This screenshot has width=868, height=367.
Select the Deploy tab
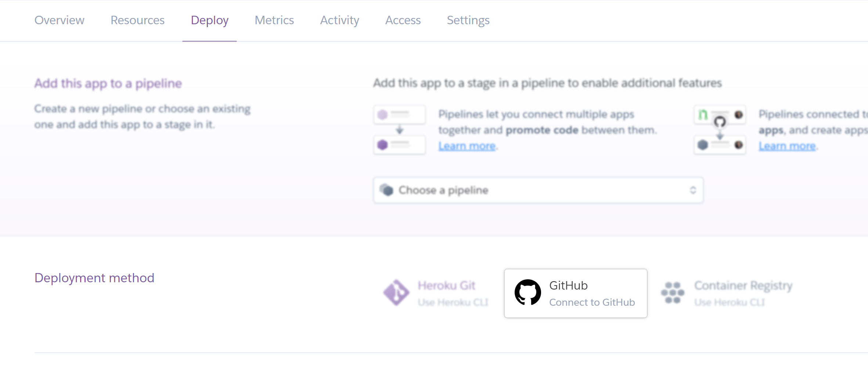pyautogui.click(x=209, y=20)
